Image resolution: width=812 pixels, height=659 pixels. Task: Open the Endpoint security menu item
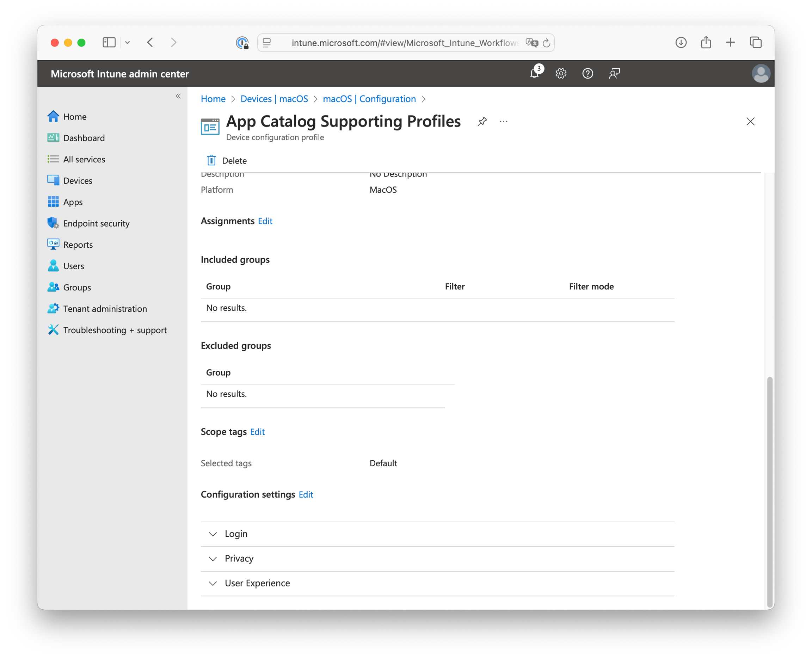97,223
